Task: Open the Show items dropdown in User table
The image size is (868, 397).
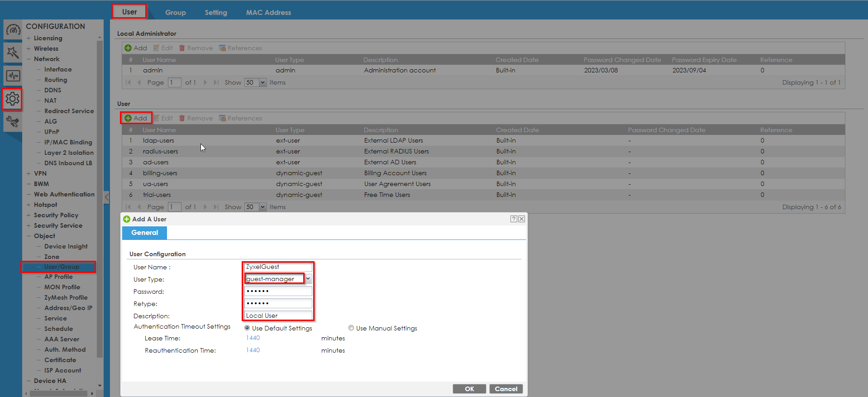Action: (x=262, y=207)
